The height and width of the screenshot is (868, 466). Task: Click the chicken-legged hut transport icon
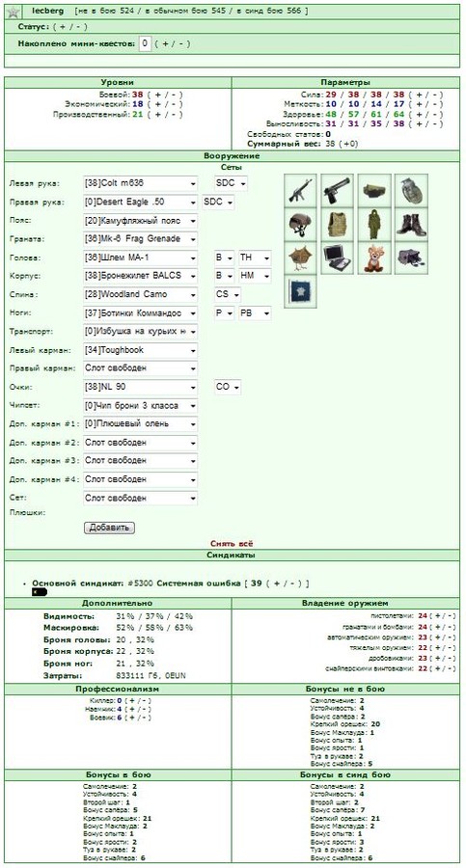tap(300, 258)
